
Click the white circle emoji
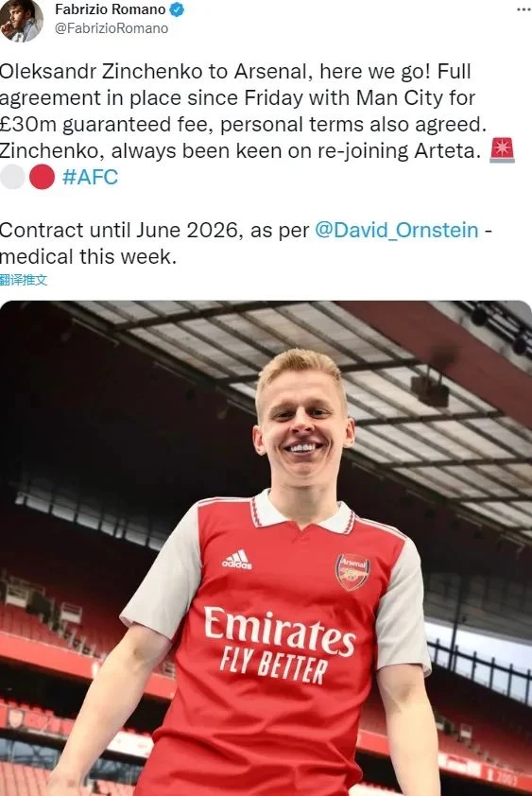pyautogui.click(x=11, y=177)
